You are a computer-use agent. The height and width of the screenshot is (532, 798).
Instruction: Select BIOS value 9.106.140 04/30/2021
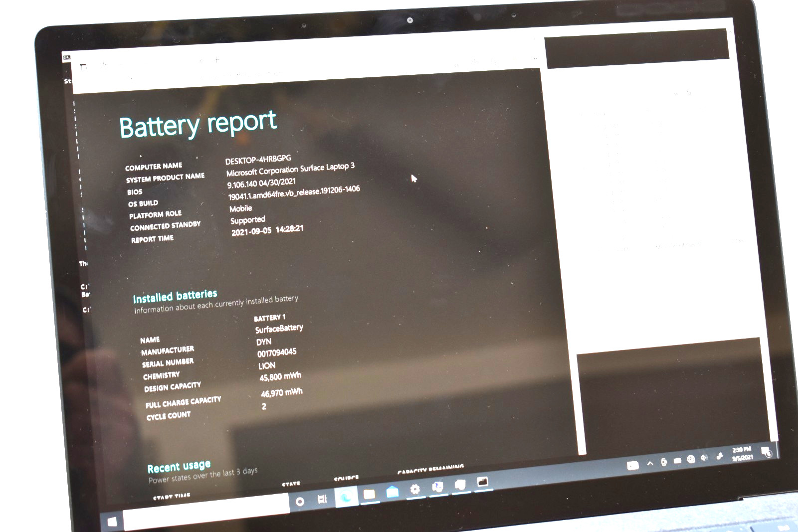[261, 183]
